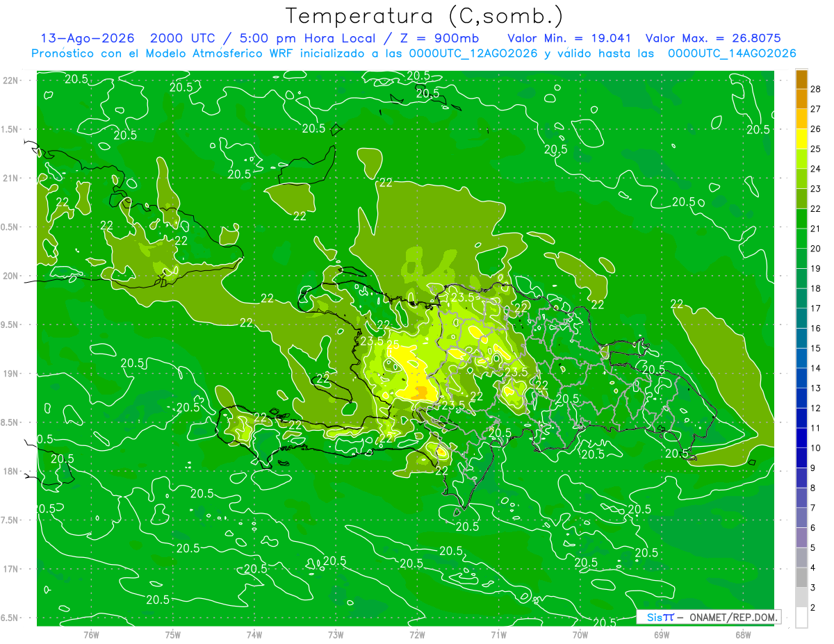Click the '2000 UTC' time text
The image size is (834, 644).
coord(182,38)
